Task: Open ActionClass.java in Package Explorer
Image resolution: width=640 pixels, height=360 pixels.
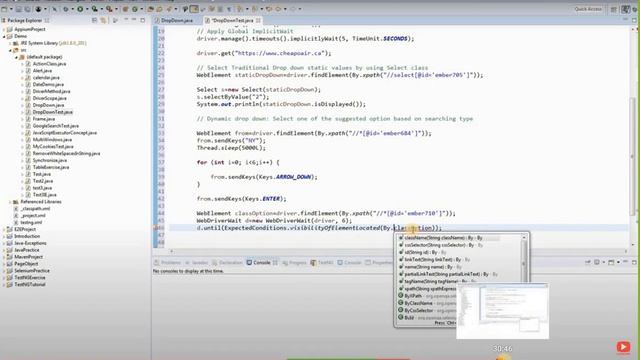Action: point(49,64)
